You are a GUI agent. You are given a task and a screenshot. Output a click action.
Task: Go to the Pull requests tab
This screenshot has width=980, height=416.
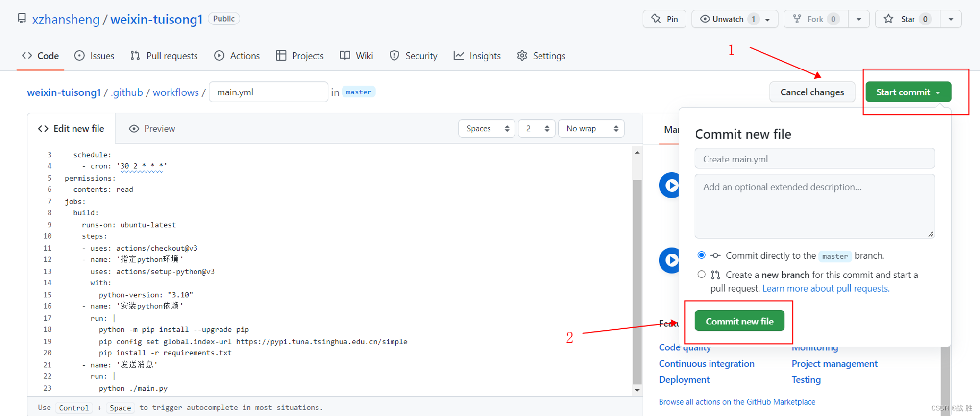[164, 56]
